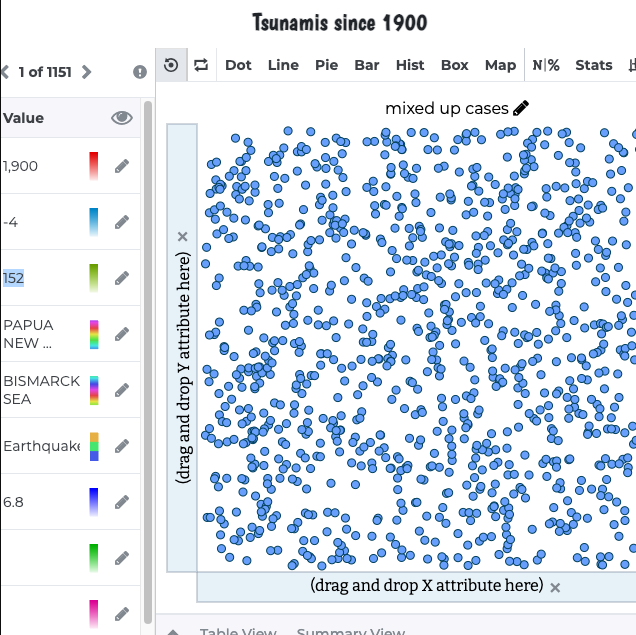
Task: Go to next case arrow
Action: [x=86, y=72]
